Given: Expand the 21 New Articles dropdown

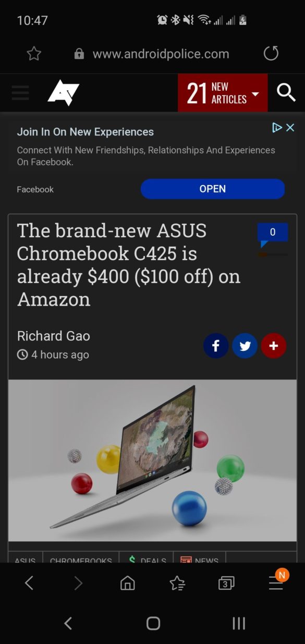Looking at the screenshot, I should click(x=223, y=93).
